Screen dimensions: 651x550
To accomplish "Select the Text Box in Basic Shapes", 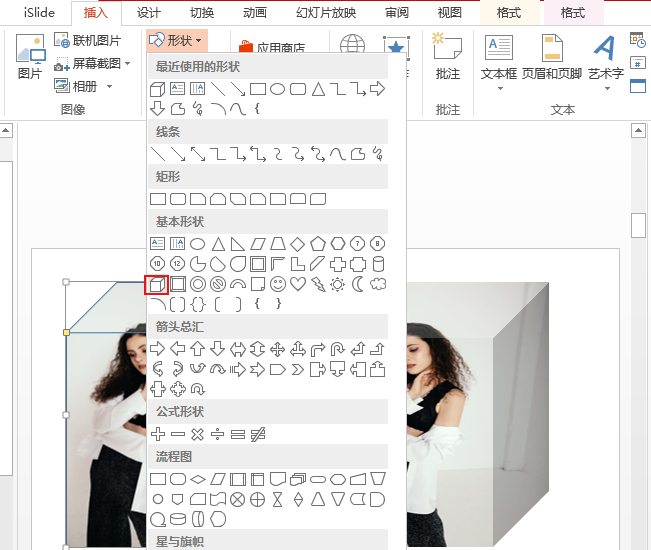I will pyautogui.click(x=157, y=244).
